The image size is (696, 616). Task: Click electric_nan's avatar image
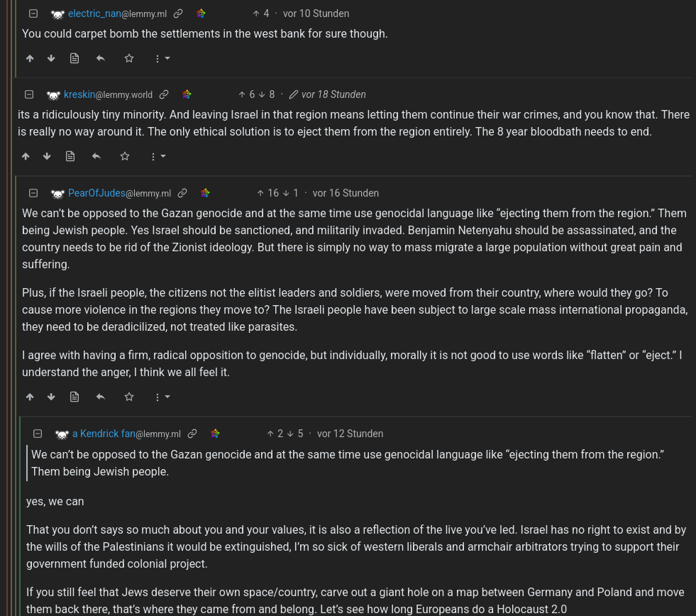tap(58, 14)
